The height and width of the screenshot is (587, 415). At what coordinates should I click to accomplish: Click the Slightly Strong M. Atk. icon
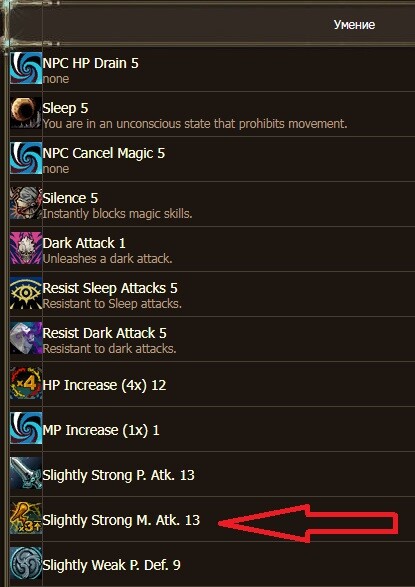click(26, 518)
